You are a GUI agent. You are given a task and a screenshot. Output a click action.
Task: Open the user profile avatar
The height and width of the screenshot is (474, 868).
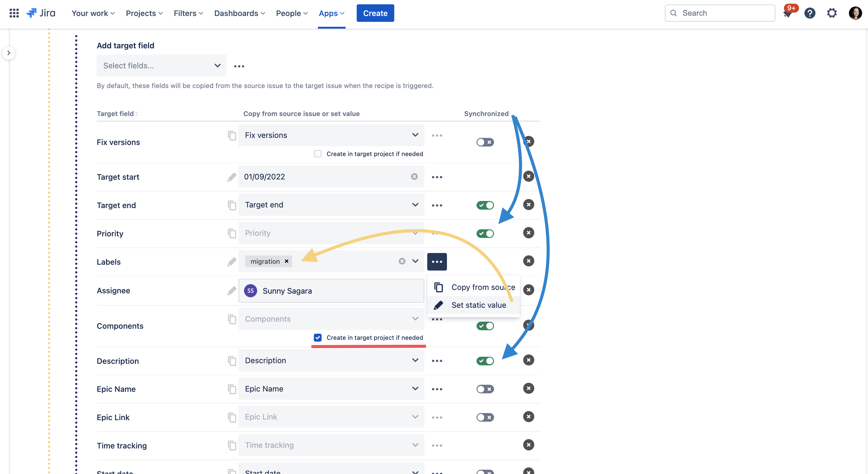[x=855, y=13]
